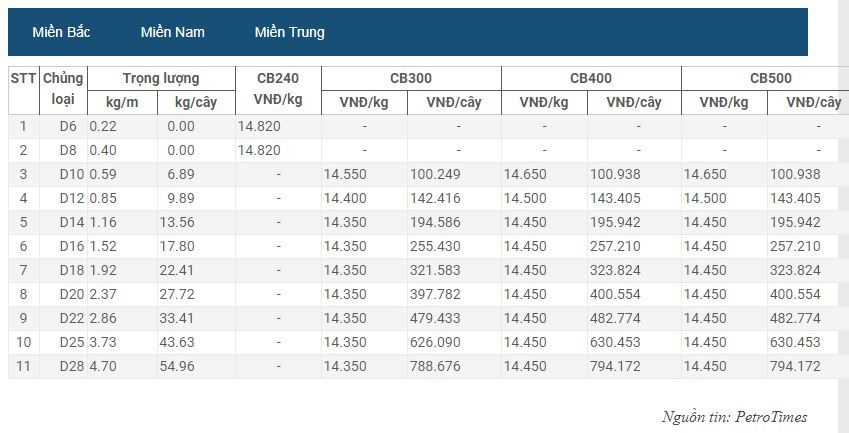
Task: Click the CB240 column header
Action: tap(278, 90)
